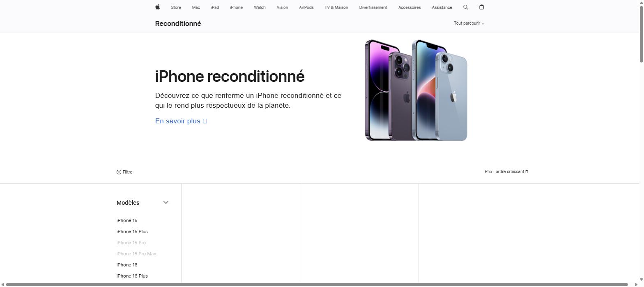Filter by iPhone 15 Plus model
The height and width of the screenshot is (287, 644).
(132, 231)
